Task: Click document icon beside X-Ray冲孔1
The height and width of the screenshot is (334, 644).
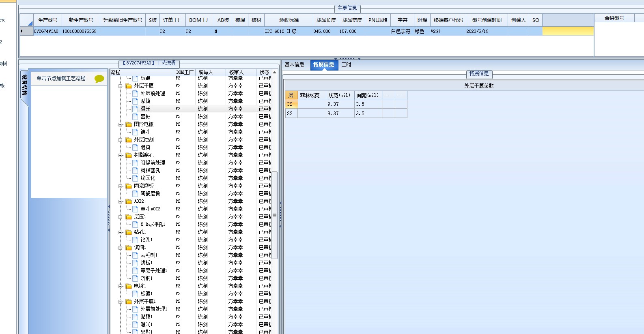Action: pyautogui.click(x=136, y=225)
